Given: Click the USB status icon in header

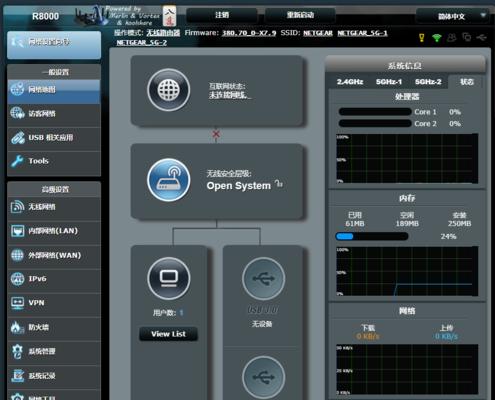Looking at the screenshot, I should (482, 38).
